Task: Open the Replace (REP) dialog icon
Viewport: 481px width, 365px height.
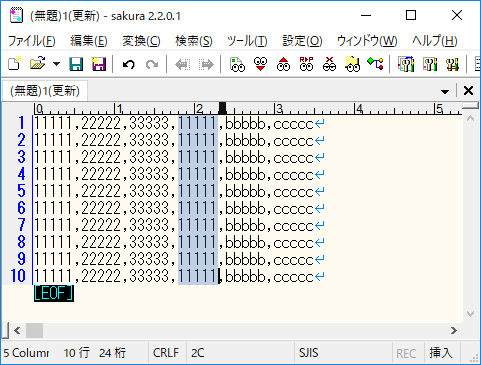Action: pyautogui.click(x=306, y=64)
